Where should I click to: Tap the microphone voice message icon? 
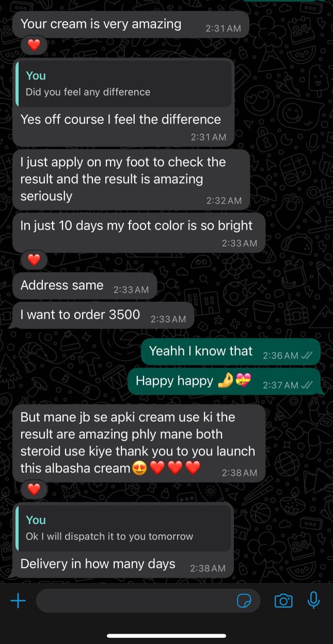[313, 600]
